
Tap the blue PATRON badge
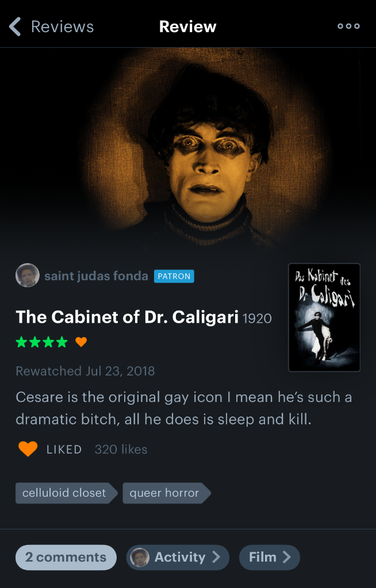pyautogui.click(x=174, y=276)
